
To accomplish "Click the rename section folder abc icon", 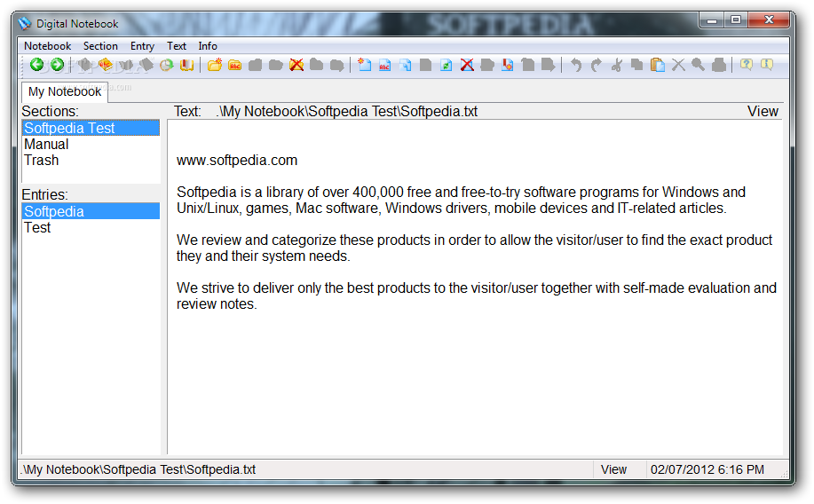I will click(234, 65).
